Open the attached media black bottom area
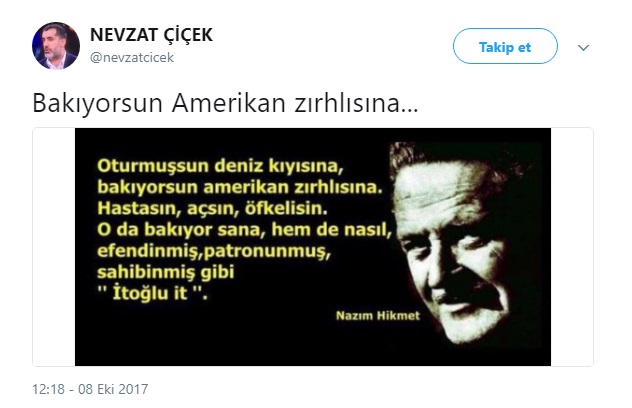 242,345
